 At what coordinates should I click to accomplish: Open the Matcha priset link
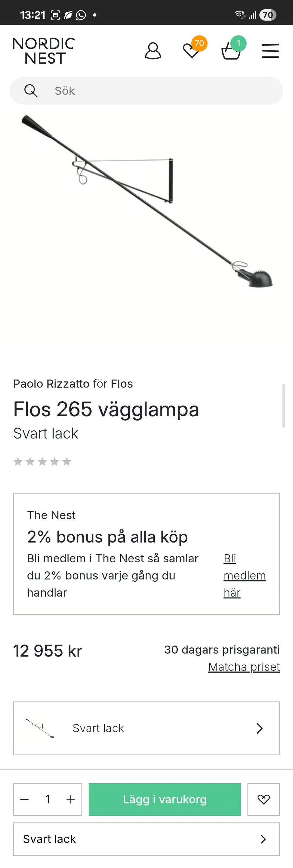click(x=244, y=667)
